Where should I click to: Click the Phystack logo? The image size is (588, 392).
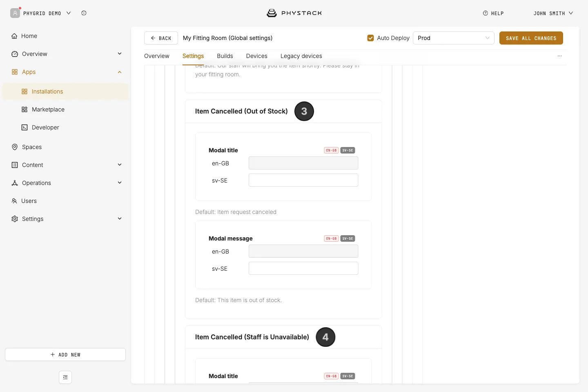click(294, 13)
